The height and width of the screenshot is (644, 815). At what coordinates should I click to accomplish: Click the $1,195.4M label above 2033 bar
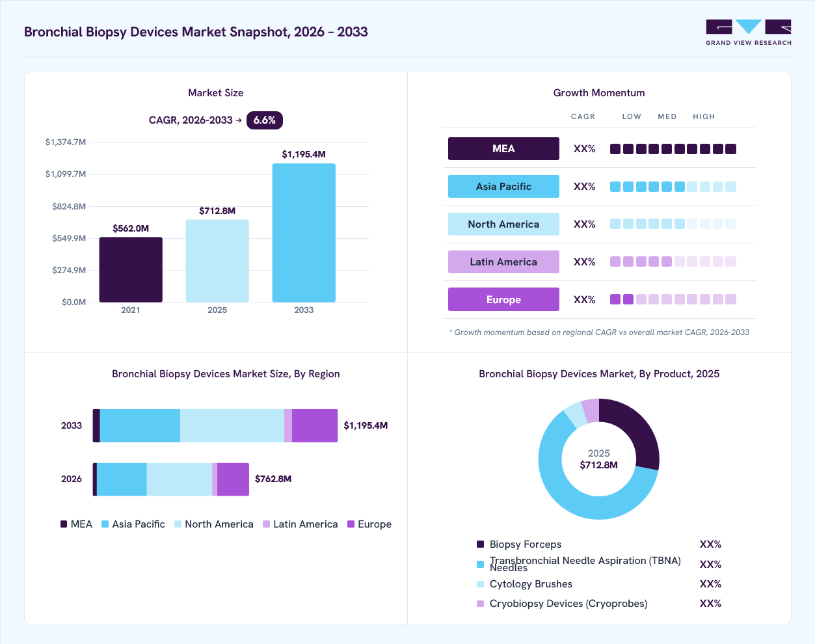[304, 155]
